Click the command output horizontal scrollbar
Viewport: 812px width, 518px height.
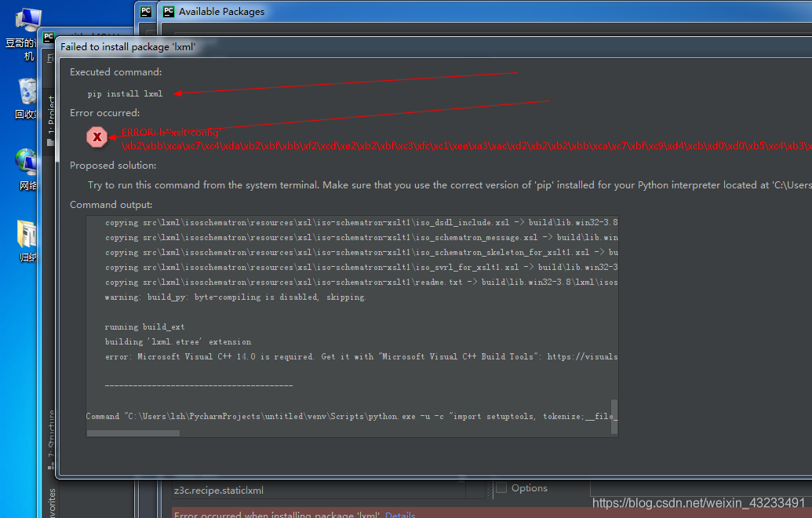(133, 433)
